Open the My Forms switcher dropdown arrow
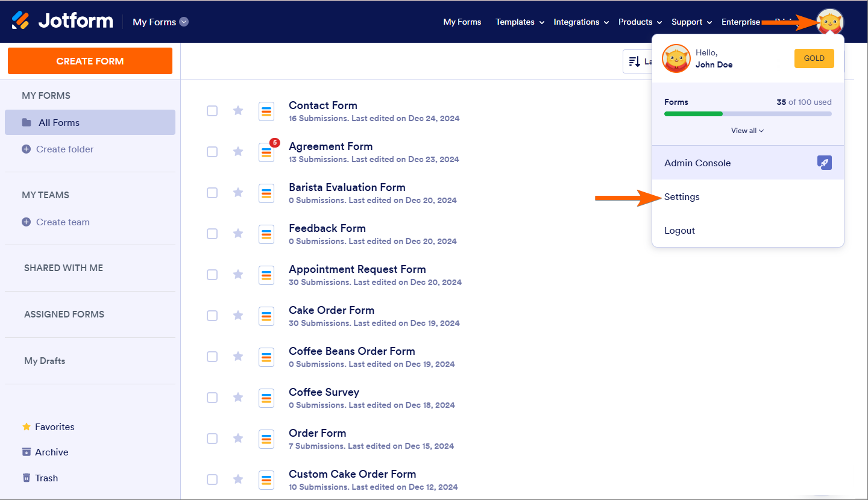 point(184,22)
